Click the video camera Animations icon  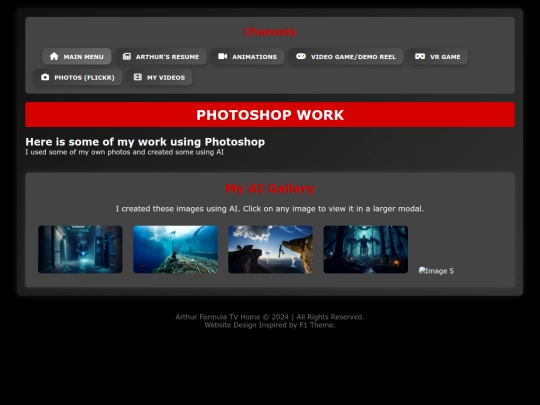tap(222, 56)
